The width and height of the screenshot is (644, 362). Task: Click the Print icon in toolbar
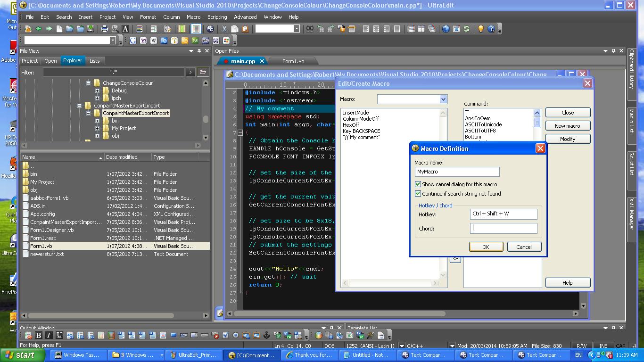(x=105, y=29)
